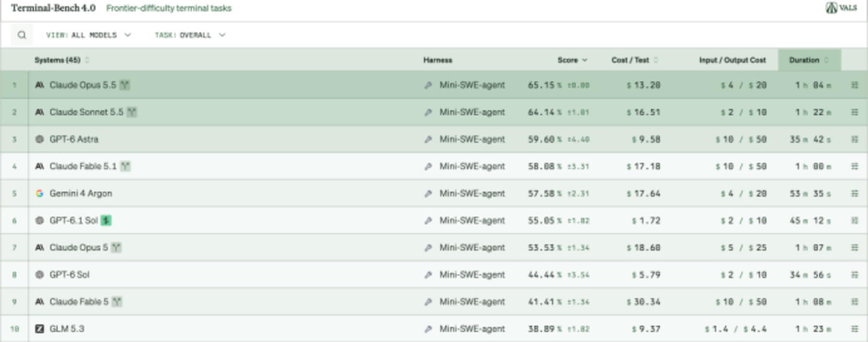Click the reasoning badge next to Claude Sonnet 5.5
The width and height of the screenshot is (868, 342).
tap(132, 112)
